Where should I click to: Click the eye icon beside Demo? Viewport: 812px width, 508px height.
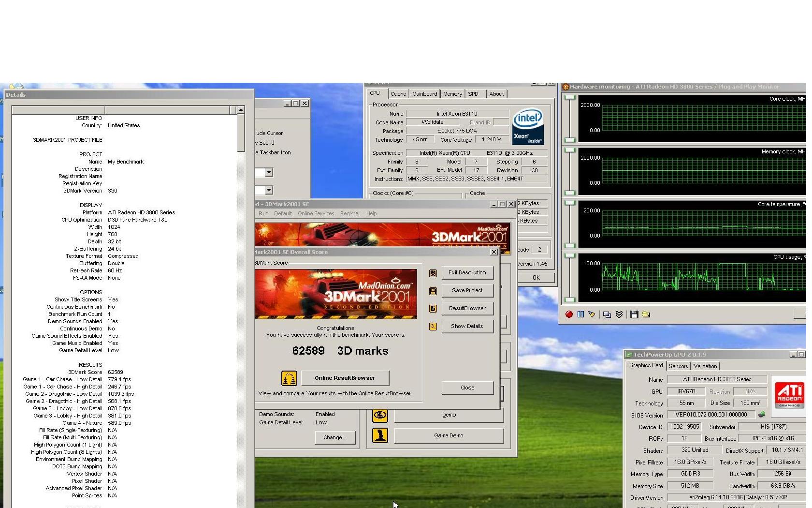point(380,415)
